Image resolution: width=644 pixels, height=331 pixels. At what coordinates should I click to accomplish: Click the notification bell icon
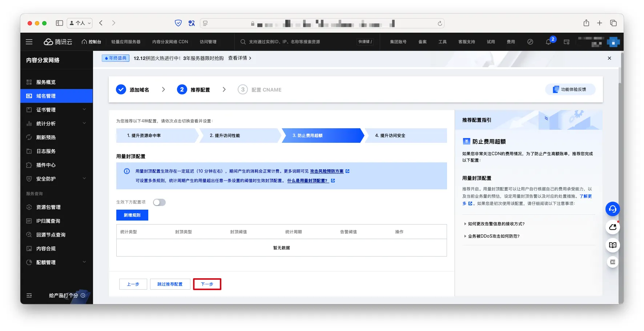coord(548,42)
